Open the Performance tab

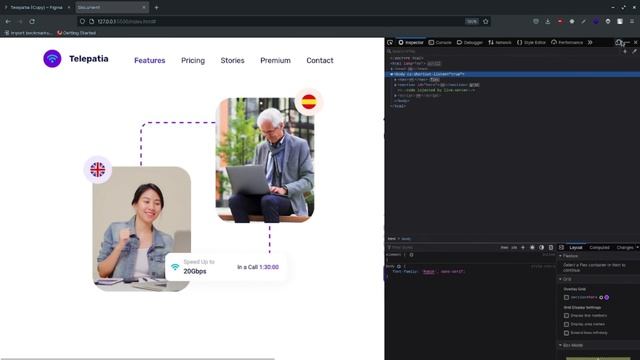click(x=567, y=42)
